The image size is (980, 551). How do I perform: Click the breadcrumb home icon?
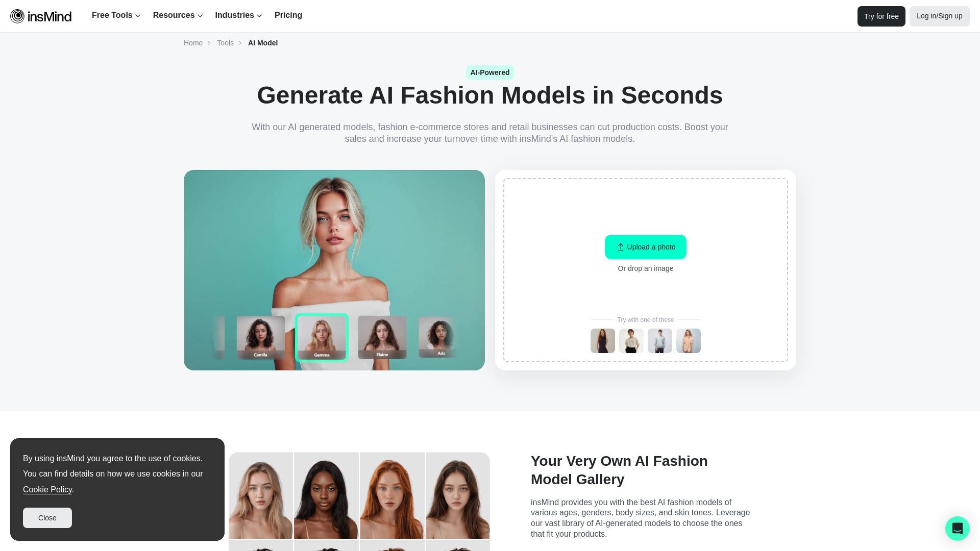pos(193,42)
